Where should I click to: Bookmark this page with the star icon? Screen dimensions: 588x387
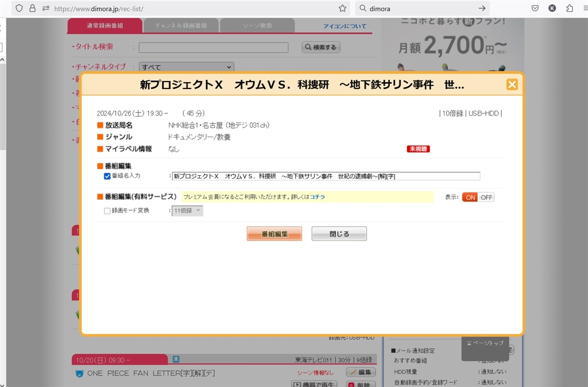click(x=342, y=8)
